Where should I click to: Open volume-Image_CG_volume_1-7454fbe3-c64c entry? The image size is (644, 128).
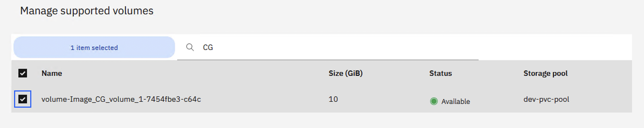tap(121, 99)
